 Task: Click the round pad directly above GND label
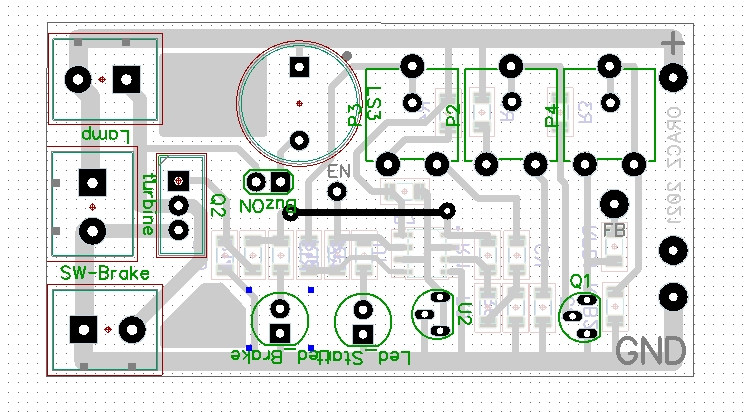[x=673, y=297]
